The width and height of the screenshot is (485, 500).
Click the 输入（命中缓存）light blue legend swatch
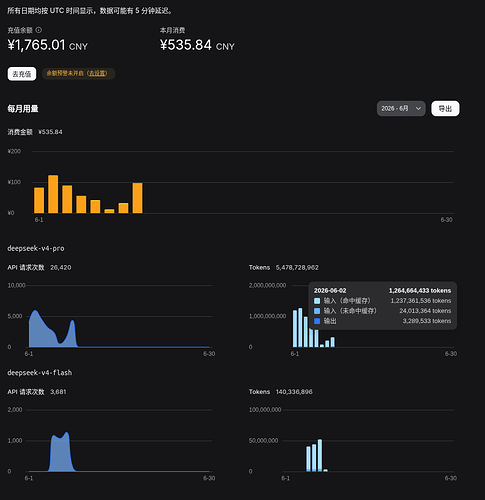(317, 301)
